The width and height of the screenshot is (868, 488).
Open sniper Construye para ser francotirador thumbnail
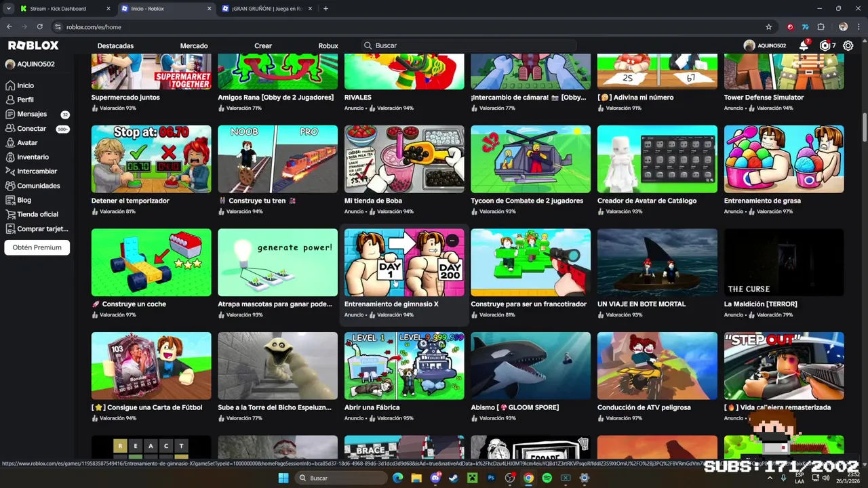531,262
